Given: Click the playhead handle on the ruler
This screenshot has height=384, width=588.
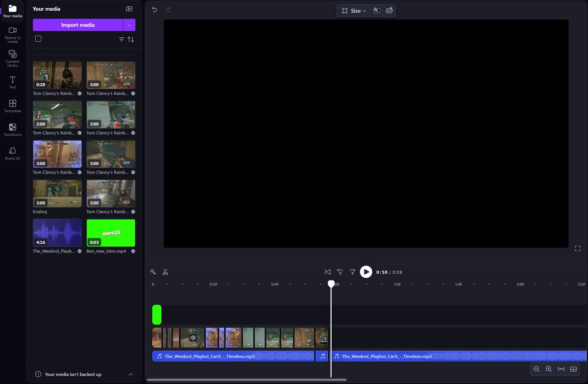Looking at the screenshot, I should point(331,283).
